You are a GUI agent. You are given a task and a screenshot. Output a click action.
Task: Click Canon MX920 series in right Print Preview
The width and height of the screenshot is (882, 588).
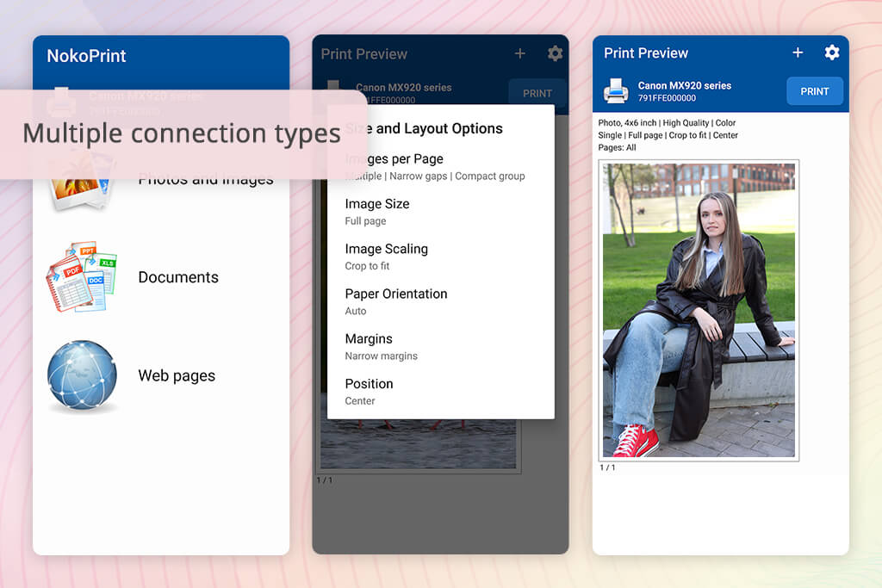click(x=685, y=85)
